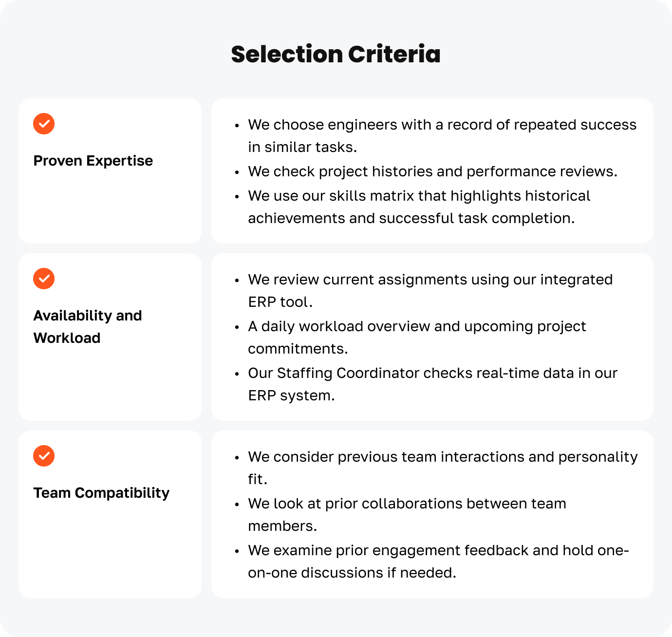Click the bullet dot before "Our Staffing Coordinator"
The width and height of the screenshot is (672, 637).
237,374
